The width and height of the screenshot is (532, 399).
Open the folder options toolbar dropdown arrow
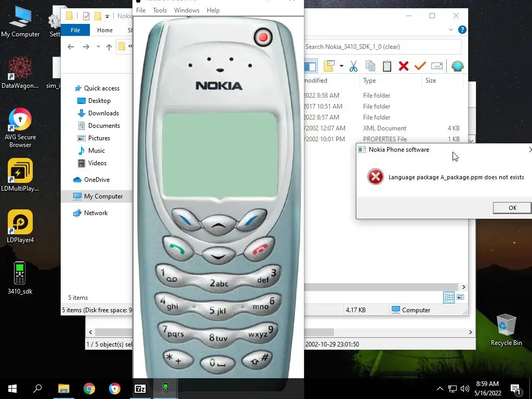point(341,66)
